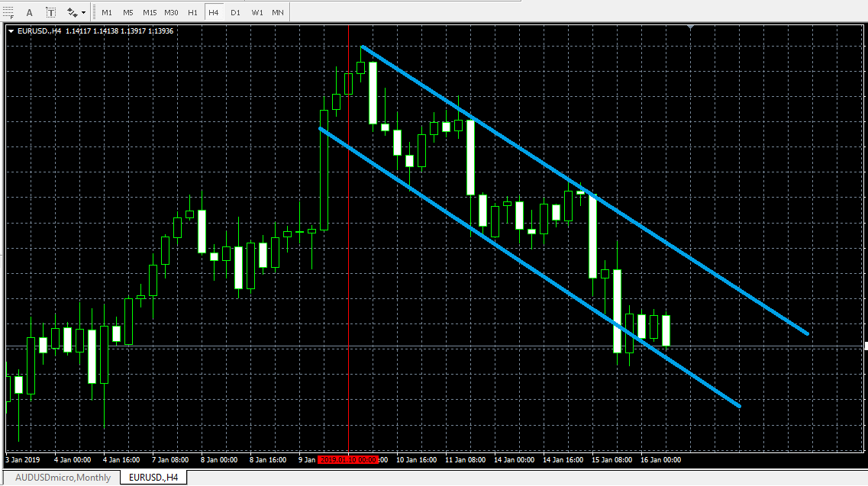Image resolution: width=868 pixels, height=486 pixels.
Task: Open the AUDUSDmicro,Monthly chart tab
Action: [x=63, y=478]
